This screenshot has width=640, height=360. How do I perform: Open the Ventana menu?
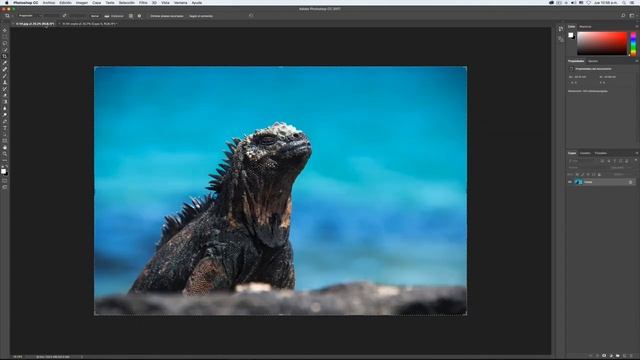pos(180,2)
